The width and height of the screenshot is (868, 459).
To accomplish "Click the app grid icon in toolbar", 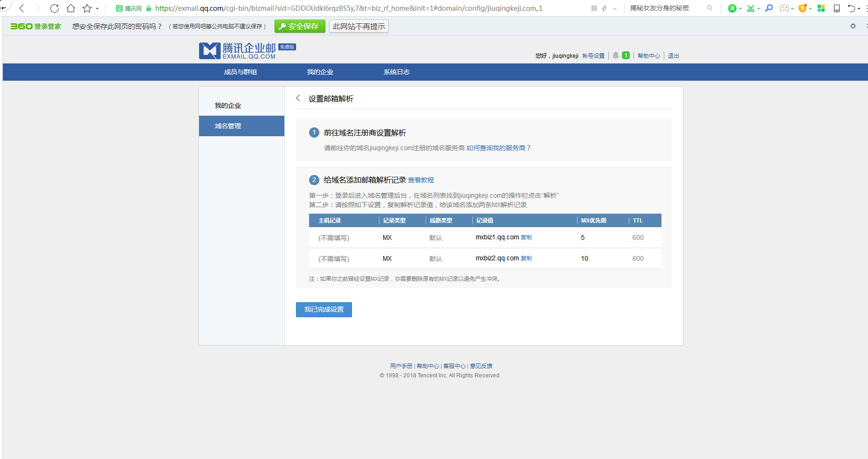I will pyautogui.click(x=821, y=8).
